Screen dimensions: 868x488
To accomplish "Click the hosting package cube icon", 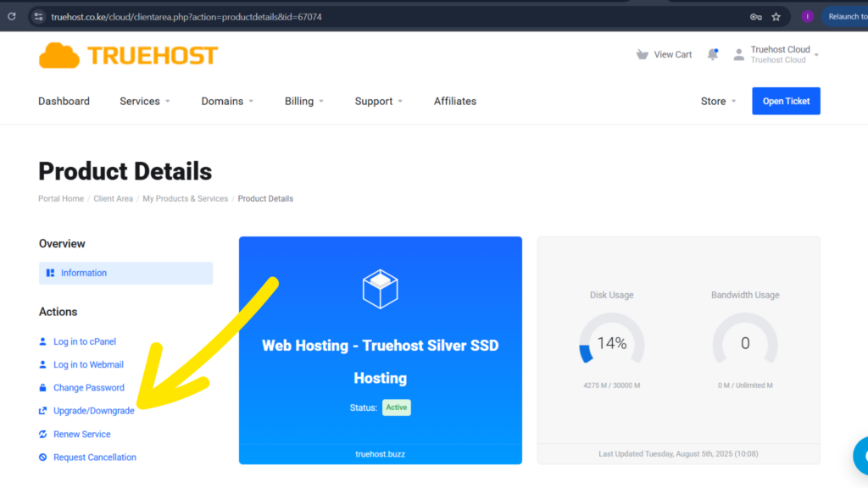I will coord(381,289).
